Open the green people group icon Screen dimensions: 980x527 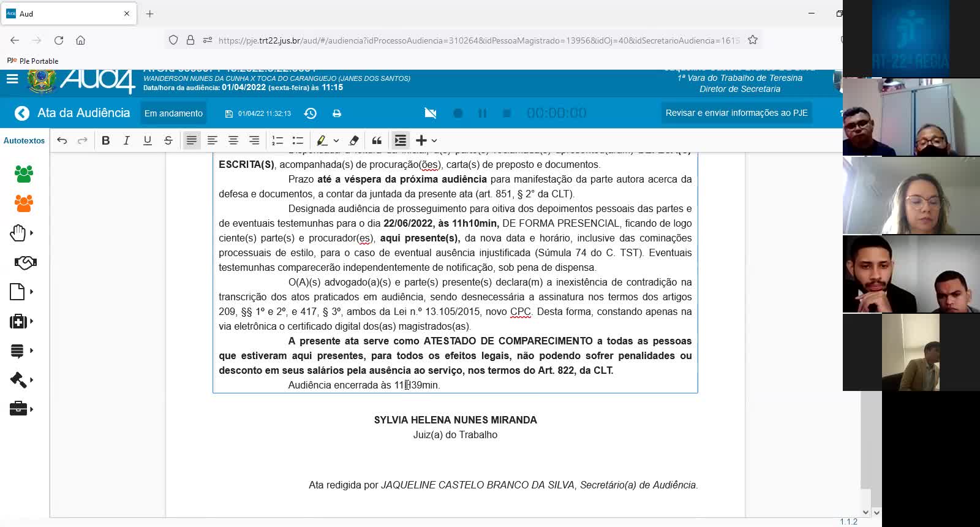tap(24, 174)
